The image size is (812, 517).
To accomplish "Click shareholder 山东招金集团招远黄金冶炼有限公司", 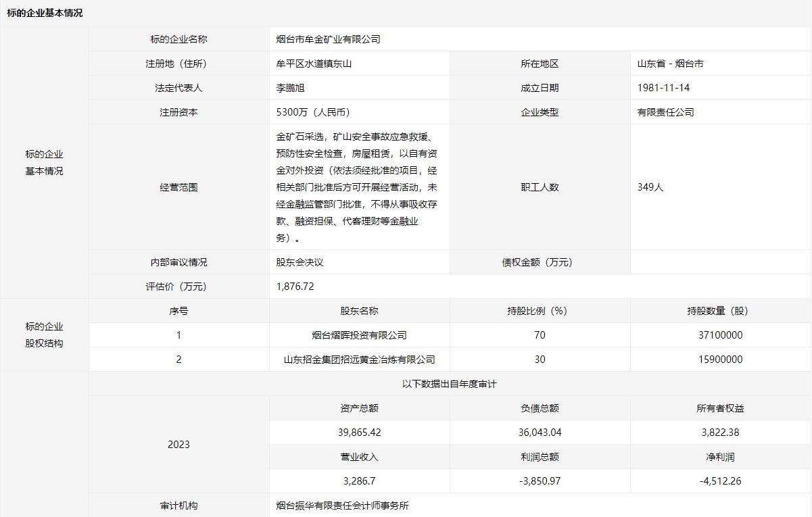I will pos(359,360).
